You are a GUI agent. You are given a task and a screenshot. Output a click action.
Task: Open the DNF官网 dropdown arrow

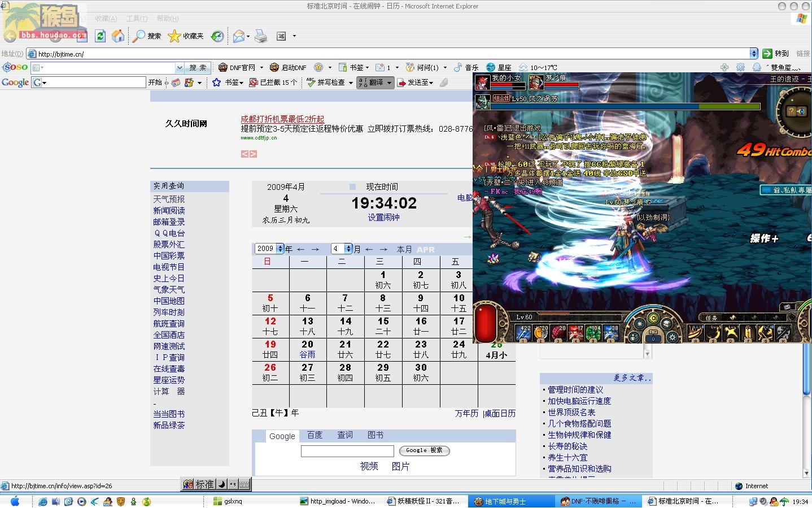261,67
